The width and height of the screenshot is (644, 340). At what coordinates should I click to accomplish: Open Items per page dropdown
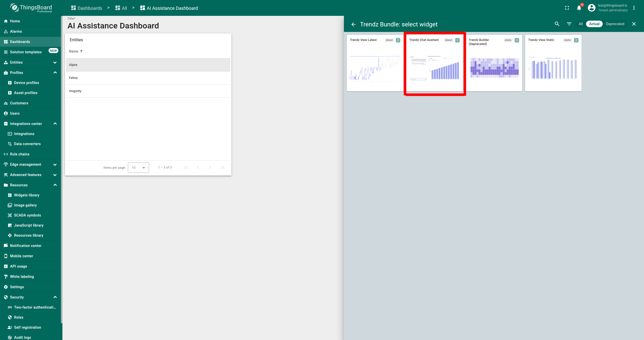[138, 167]
